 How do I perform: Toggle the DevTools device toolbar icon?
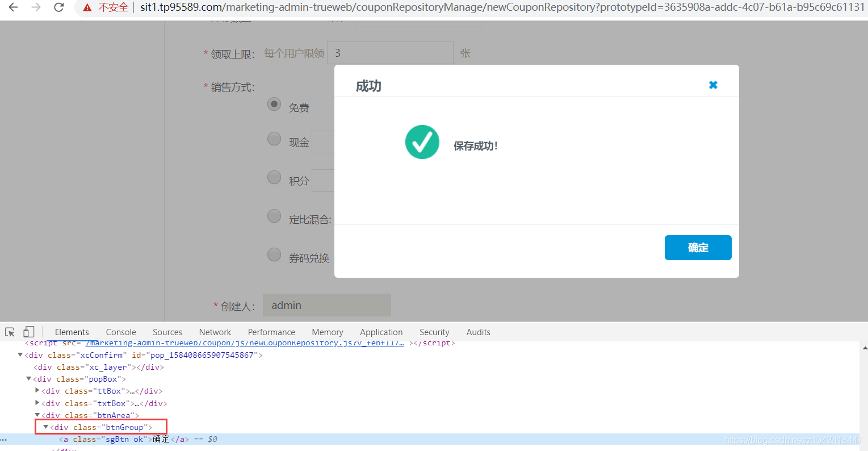point(29,332)
